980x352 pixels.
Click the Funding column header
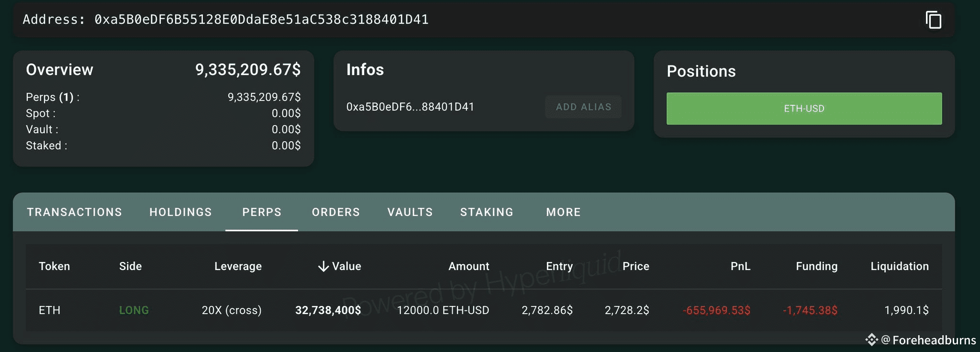click(x=816, y=266)
